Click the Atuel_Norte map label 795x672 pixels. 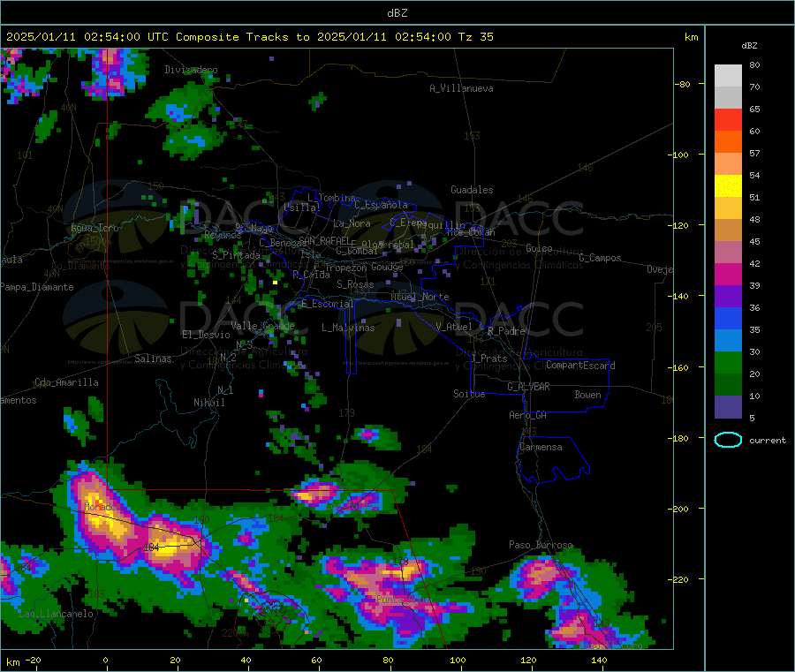pyautogui.click(x=420, y=297)
